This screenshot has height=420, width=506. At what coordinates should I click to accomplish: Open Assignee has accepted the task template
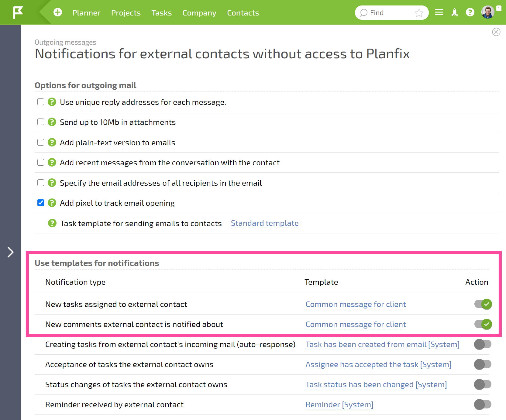pos(378,364)
